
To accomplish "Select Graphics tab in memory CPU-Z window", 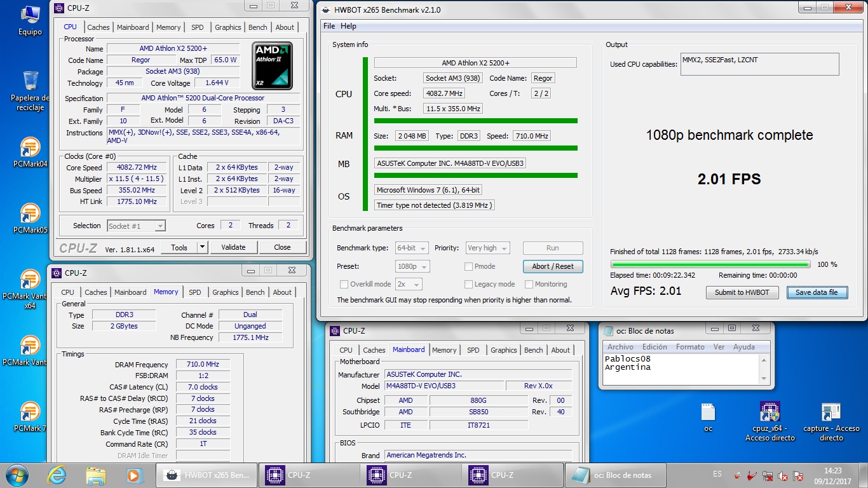I will [226, 292].
